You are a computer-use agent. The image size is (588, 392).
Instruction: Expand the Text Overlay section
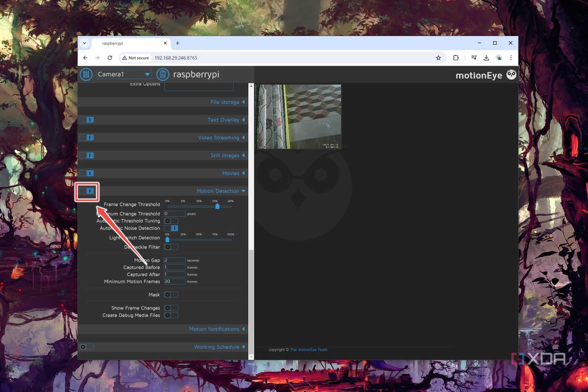pos(226,120)
